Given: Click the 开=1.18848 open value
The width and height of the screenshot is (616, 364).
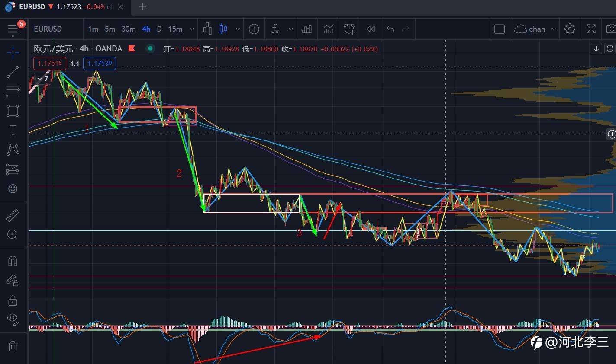Looking at the screenshot, I should [x=182, y=49].
